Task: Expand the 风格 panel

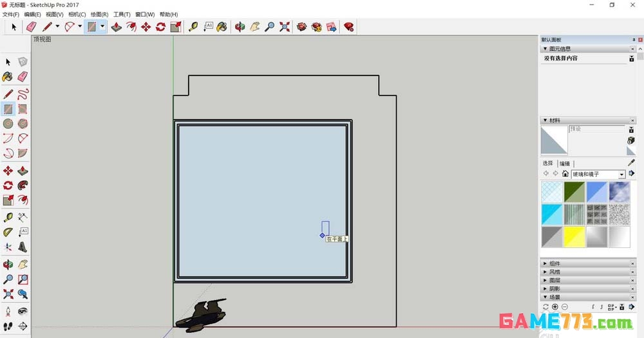Action: (x=545, y=272)
